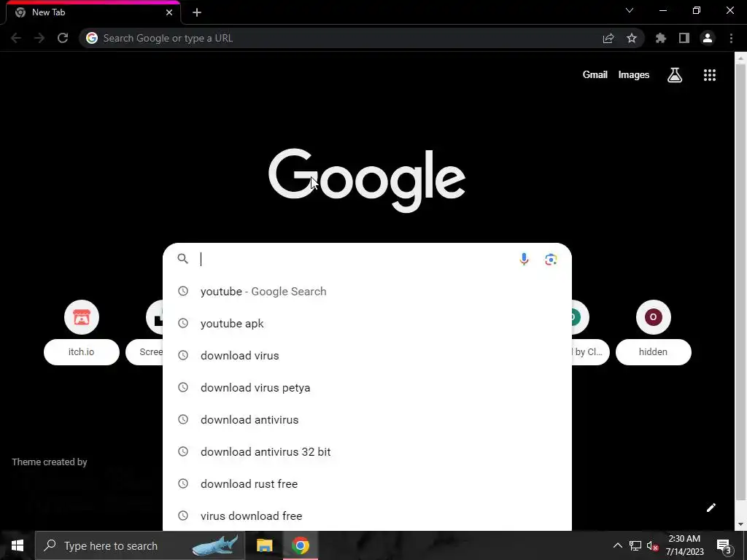Click the muted volume tray icon
This screenshot has width=747, height=560.
click(653, 545)
